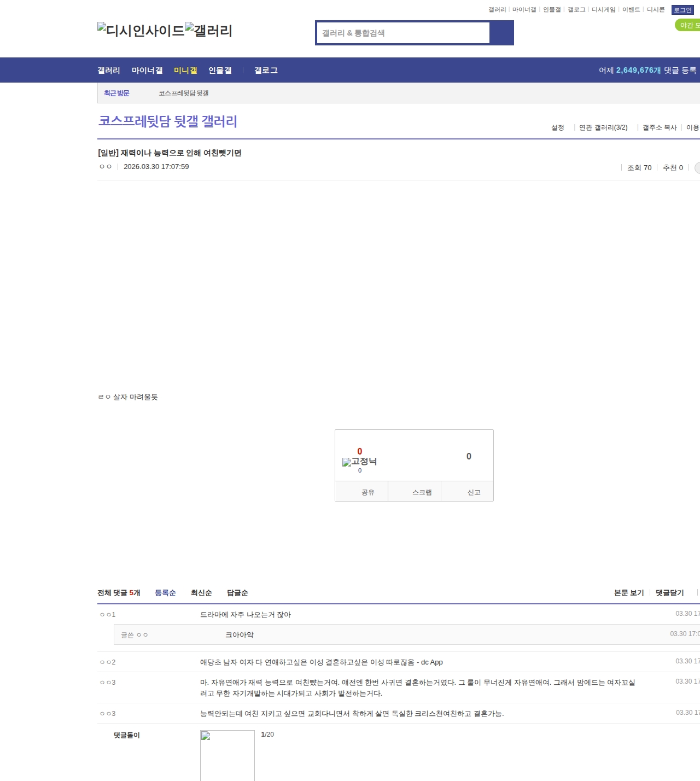Screen dimensions: 700x781
Task: Click the 로그인 button
Action: coord(682,10)
